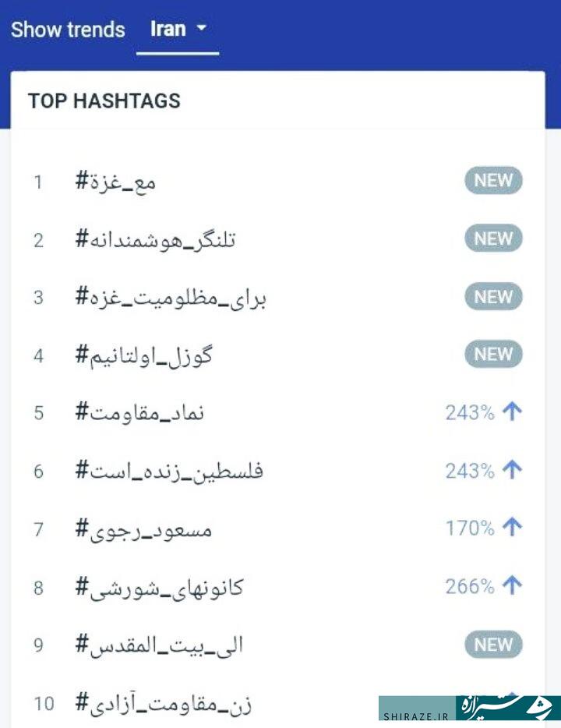561x728 pixels.
Task: Click the Show trends label
Action: [x=68, y=30]
